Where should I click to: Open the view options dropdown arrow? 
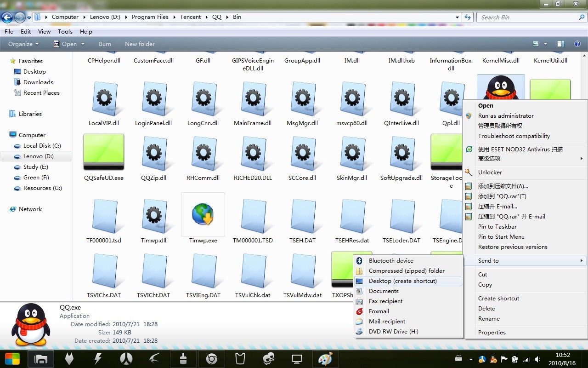point(546,44)
